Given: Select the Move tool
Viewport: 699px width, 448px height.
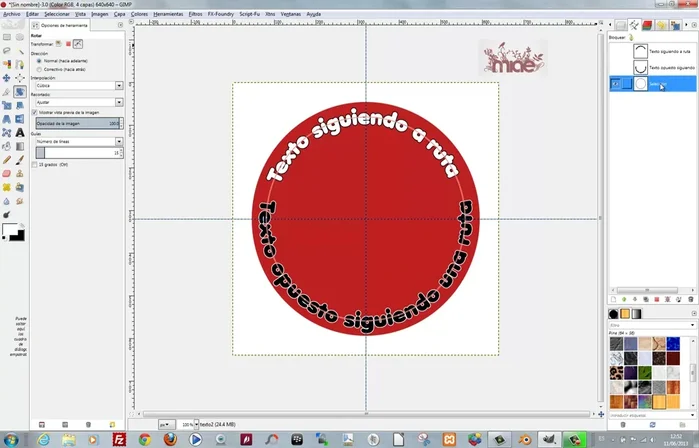Looking at the screenshot, I should (x=7, y=77).
